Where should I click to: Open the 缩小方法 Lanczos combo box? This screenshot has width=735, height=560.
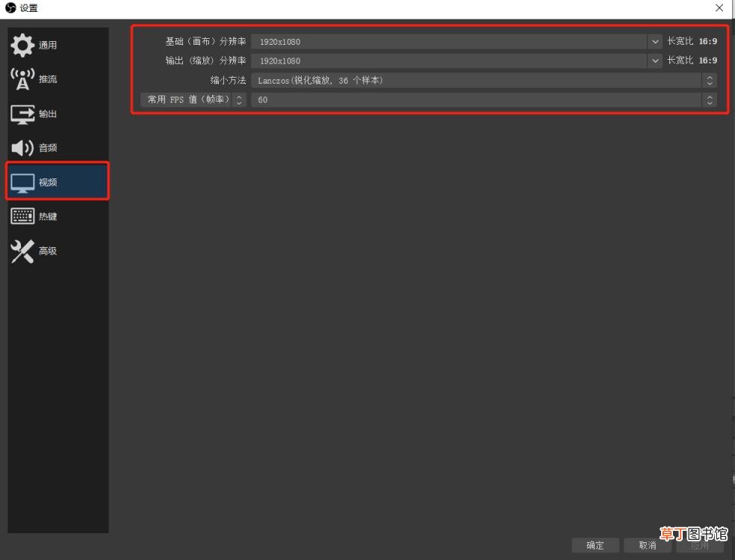coord(484,81)
